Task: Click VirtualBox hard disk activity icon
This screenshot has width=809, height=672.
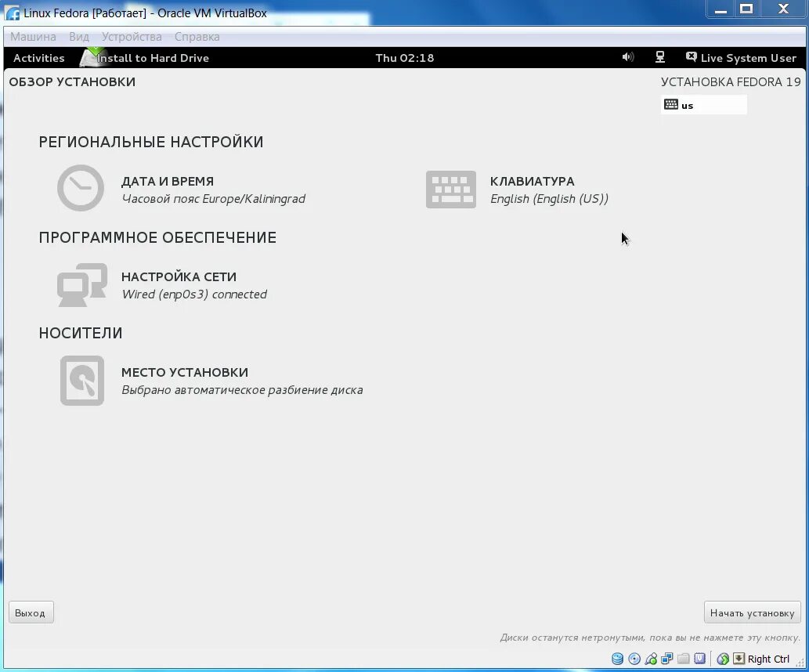Action: tap(618, 659)
